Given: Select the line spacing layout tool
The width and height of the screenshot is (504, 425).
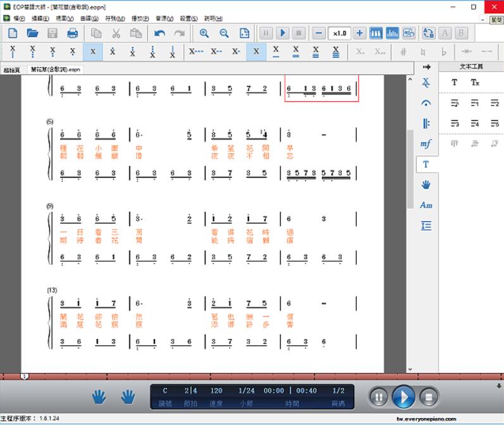Looking at the screenshot, I should pos(426,226).
